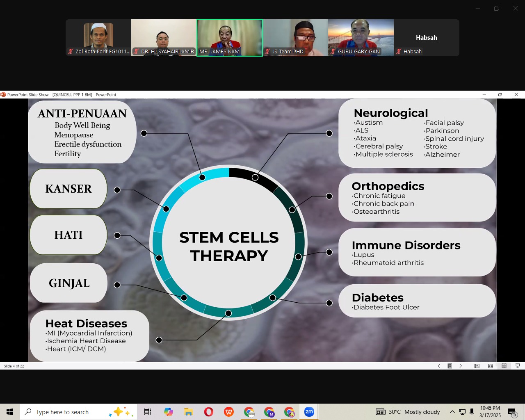Open the weather widget showing 30°C
525x420 pixels.
click(x=408, y=412)
